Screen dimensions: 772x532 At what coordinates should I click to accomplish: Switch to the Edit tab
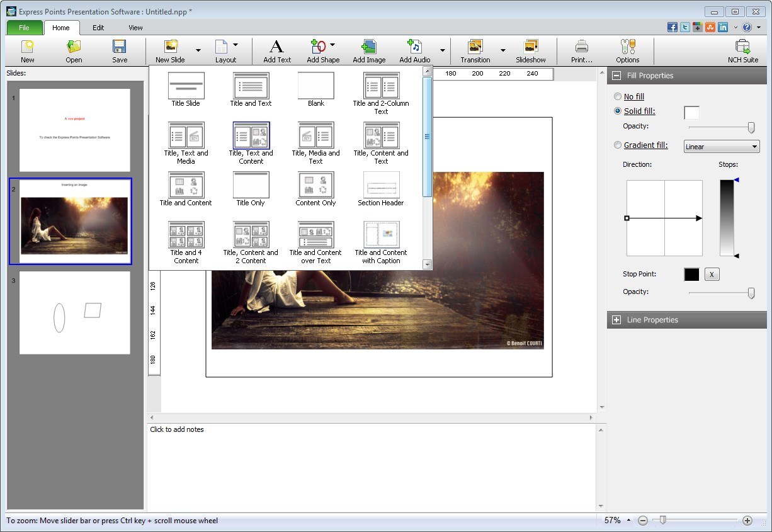[98, 28]
